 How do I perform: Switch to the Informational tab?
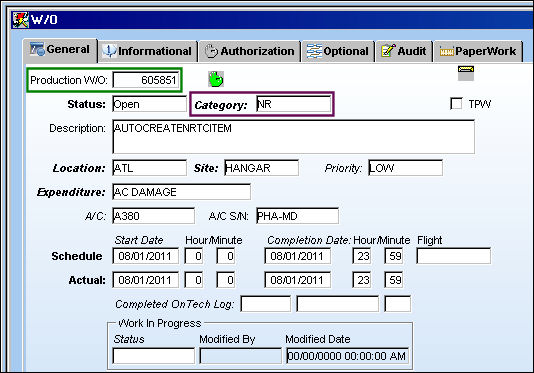[x=148, y=51]
